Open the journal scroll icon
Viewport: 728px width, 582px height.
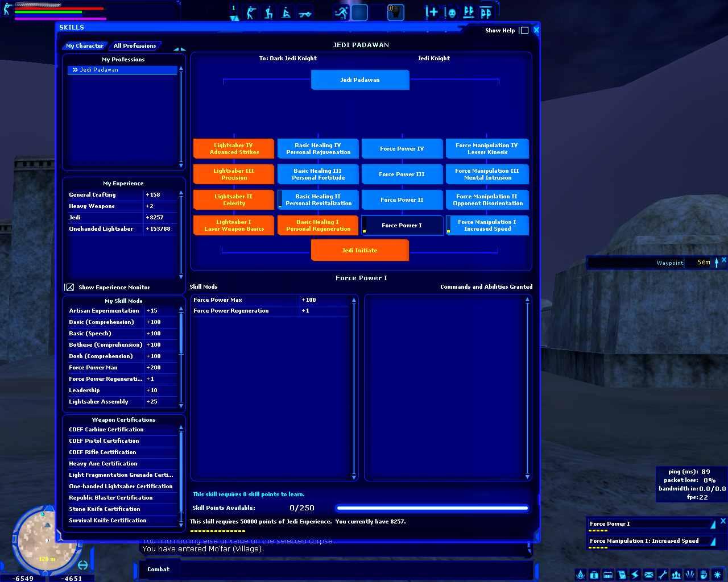(x=622, y=575)
